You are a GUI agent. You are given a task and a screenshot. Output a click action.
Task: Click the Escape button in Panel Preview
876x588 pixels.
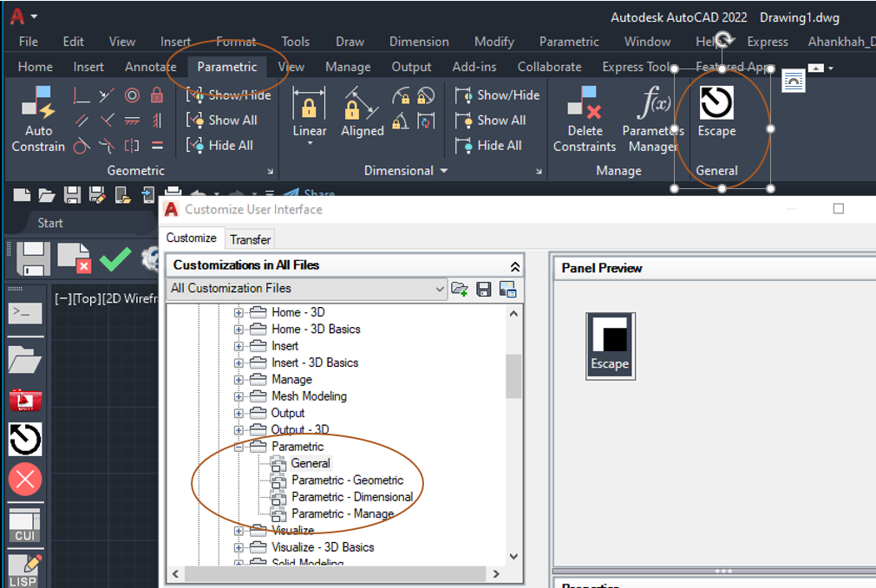pyautogui.click(x=610, y=346)
